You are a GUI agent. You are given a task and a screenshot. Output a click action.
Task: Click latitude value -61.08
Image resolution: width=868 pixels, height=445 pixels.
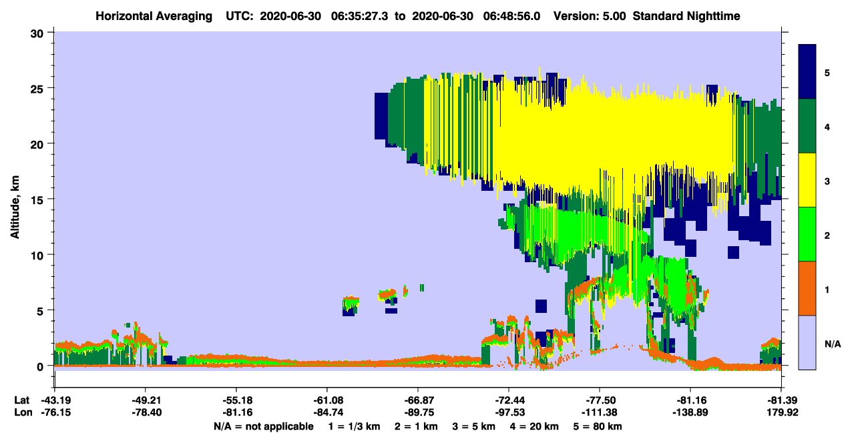[327, 400]
